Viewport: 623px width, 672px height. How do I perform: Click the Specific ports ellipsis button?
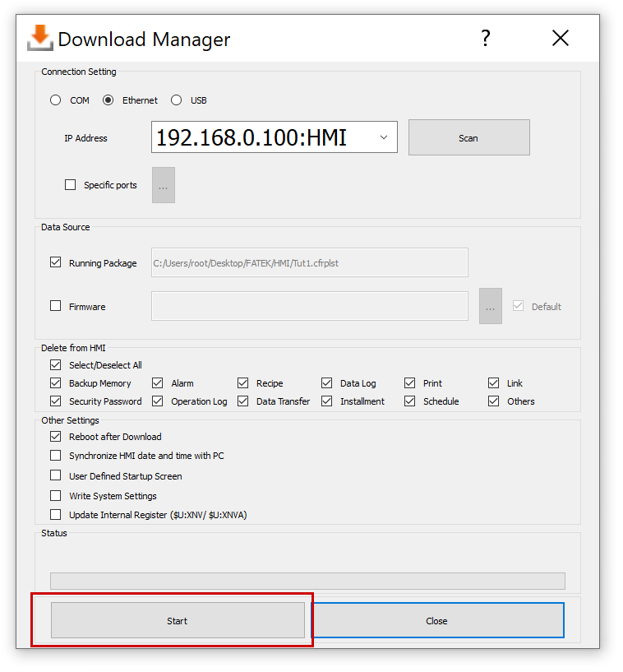tap(163, 185)
